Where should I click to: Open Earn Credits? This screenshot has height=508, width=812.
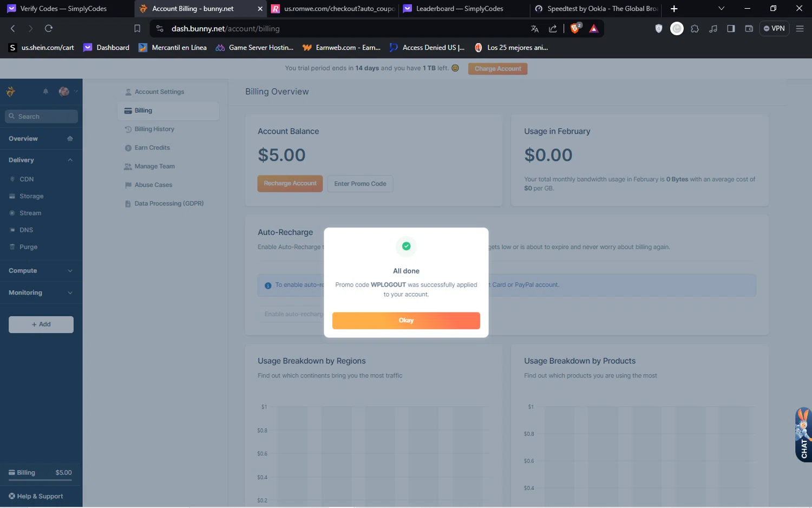(x=152, y=148)
